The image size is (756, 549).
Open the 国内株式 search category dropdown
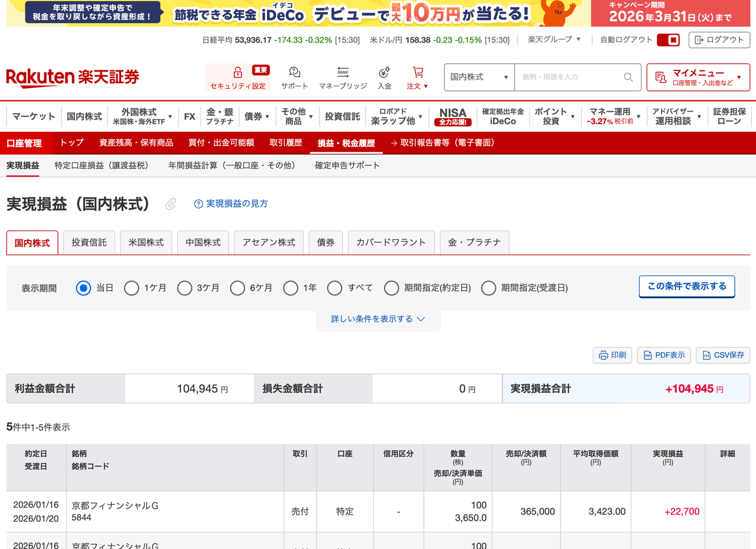(479, 77)
